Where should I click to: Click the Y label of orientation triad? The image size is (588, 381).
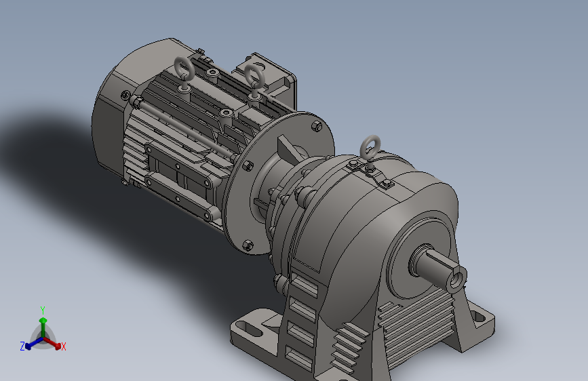click(x=42, y=310)
